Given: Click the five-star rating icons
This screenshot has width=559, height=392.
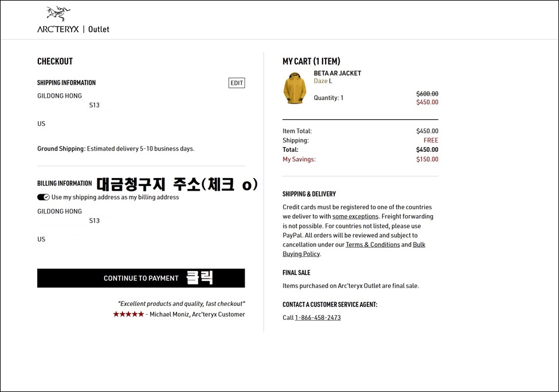Looking at the screenshot, I should [128, 314].
